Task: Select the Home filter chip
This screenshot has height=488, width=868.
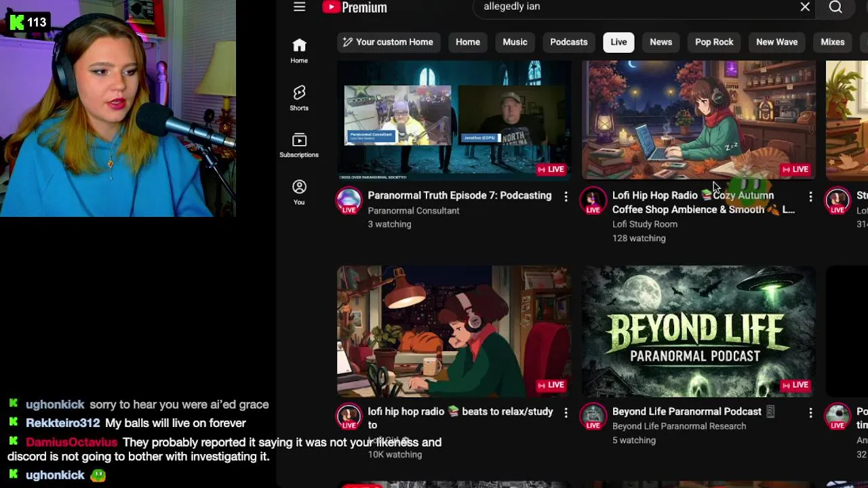Action: click(468, 42)
